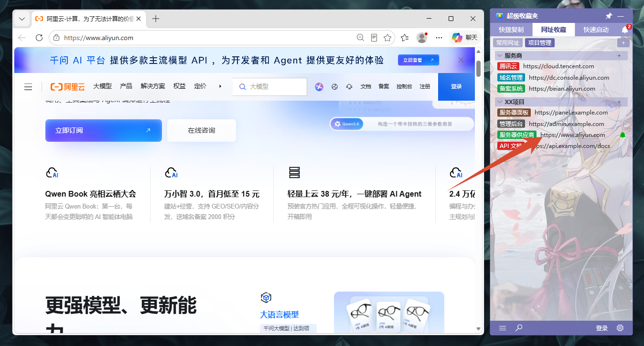The width and height of the screenshot is (644, 346).
Task: Click the browser address bar URL
Action: tap(98, 38)
